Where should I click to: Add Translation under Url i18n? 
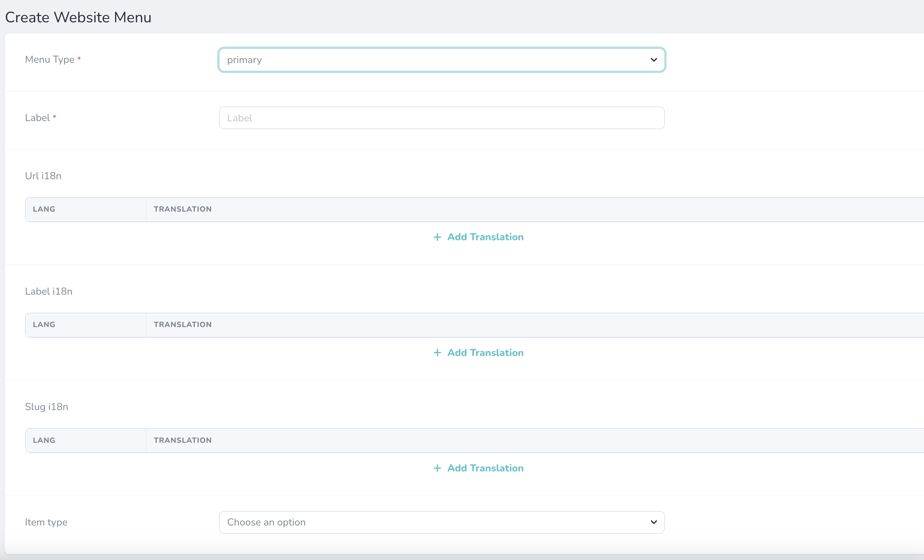point(485,237)
